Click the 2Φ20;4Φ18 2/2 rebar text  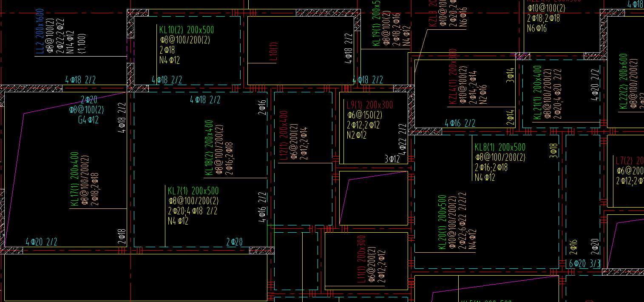193,211
